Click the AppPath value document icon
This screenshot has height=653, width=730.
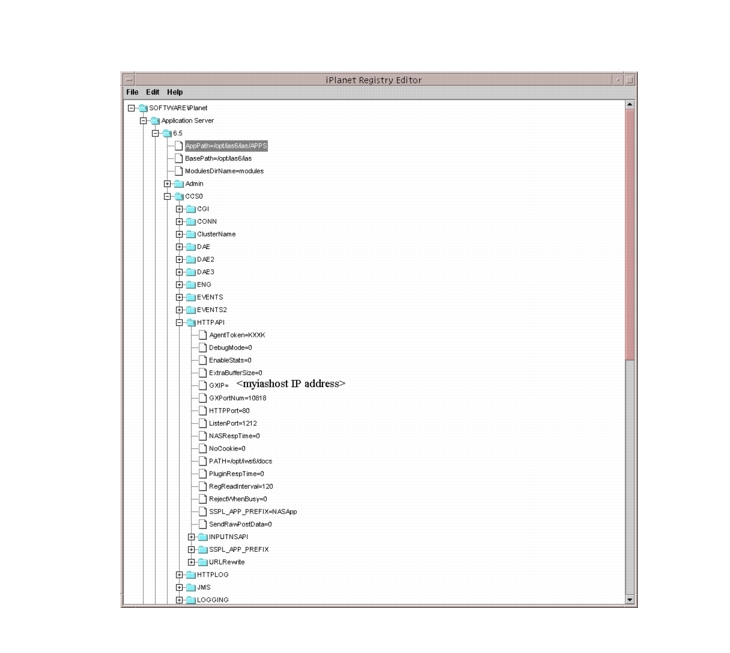(179, 146)
